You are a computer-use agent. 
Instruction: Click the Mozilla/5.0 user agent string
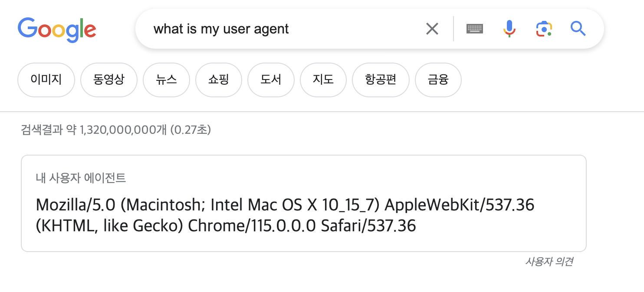(285, 215)
